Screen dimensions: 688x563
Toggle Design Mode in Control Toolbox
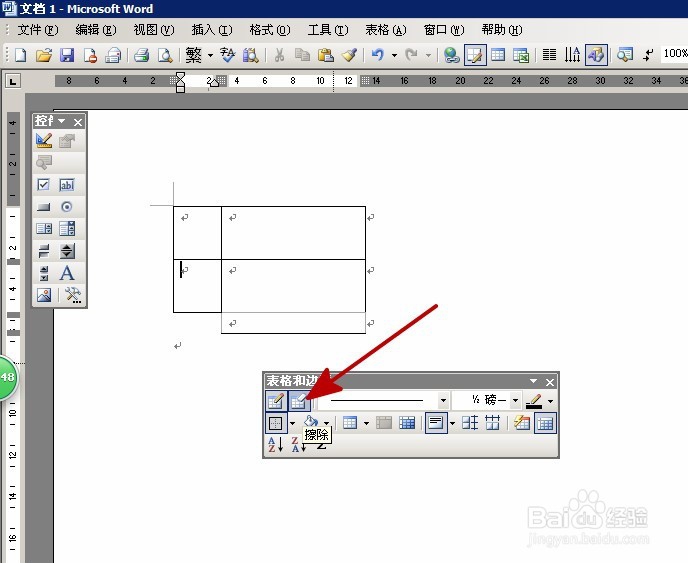(44, 141)
